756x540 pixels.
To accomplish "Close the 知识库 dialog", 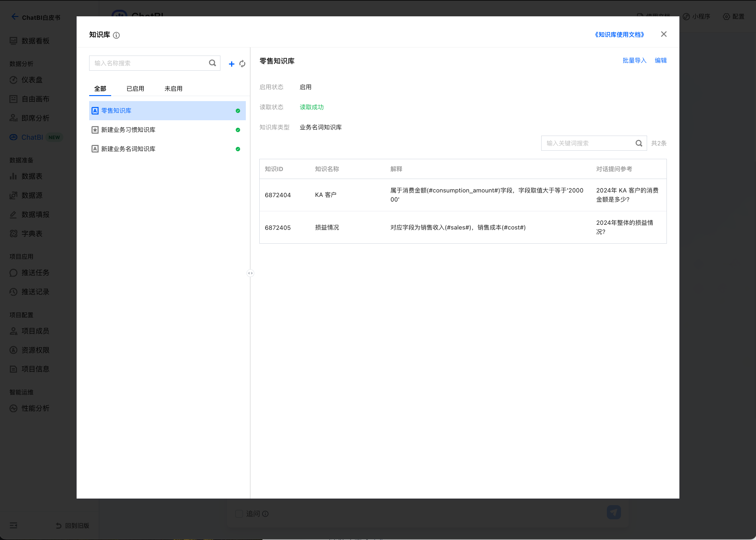I will pos(664,34).
